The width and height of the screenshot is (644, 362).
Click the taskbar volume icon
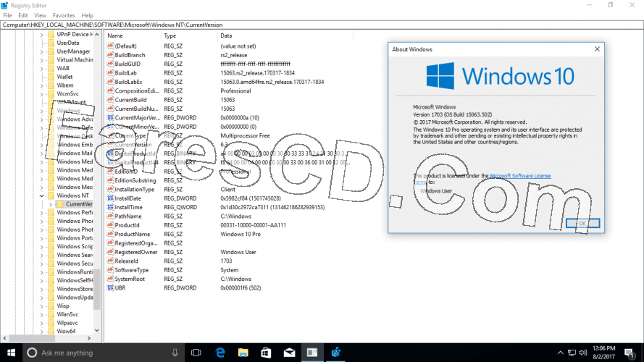coord(583,353)
